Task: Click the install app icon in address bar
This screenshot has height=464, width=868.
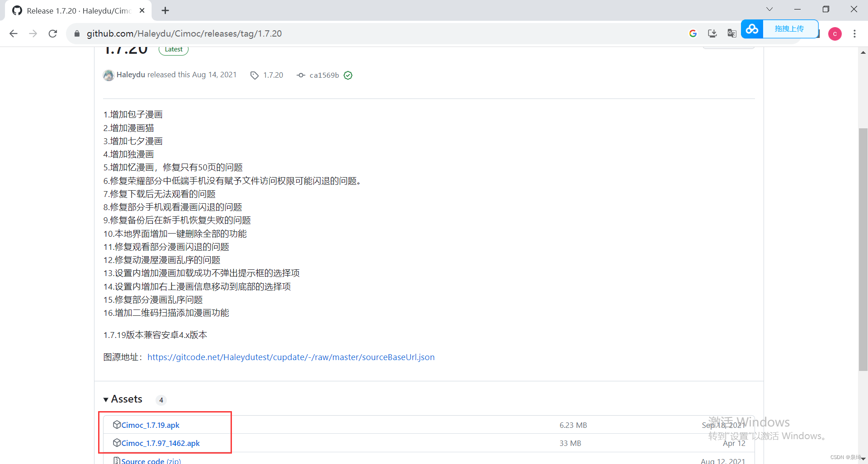Action: [x=712, y=33]
